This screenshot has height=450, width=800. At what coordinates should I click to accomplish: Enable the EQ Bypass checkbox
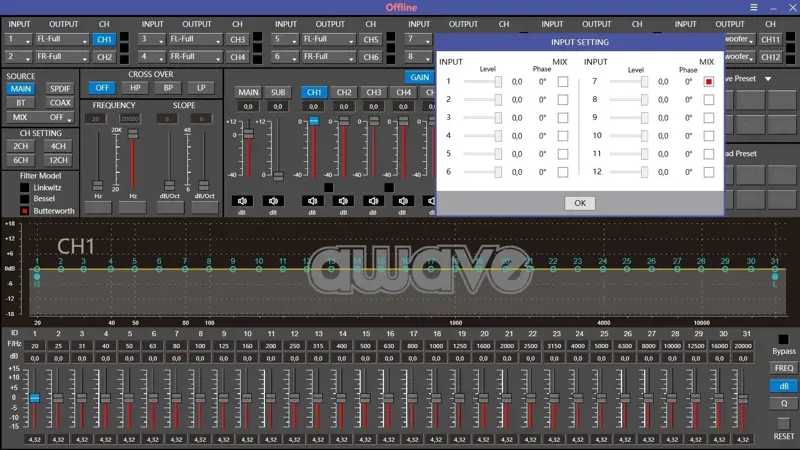point(784,340)
